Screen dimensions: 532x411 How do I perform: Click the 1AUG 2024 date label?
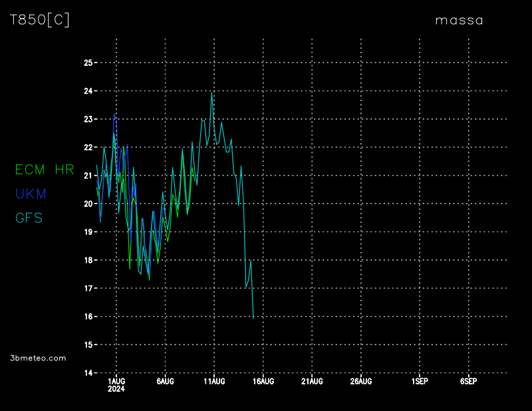116,384
